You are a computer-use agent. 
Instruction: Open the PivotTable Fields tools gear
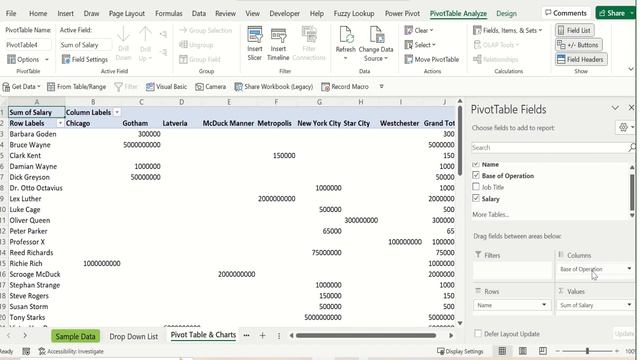click(623, 127)
